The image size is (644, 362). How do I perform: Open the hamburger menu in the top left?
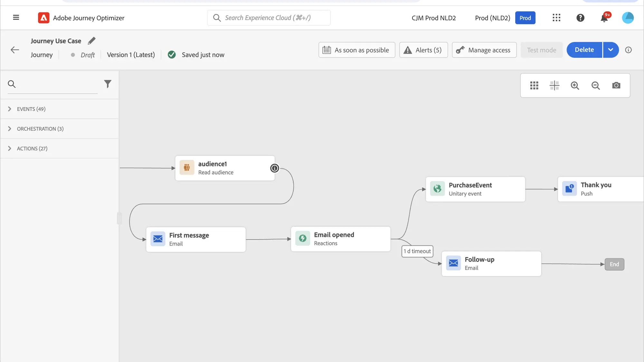pos(15,17)
